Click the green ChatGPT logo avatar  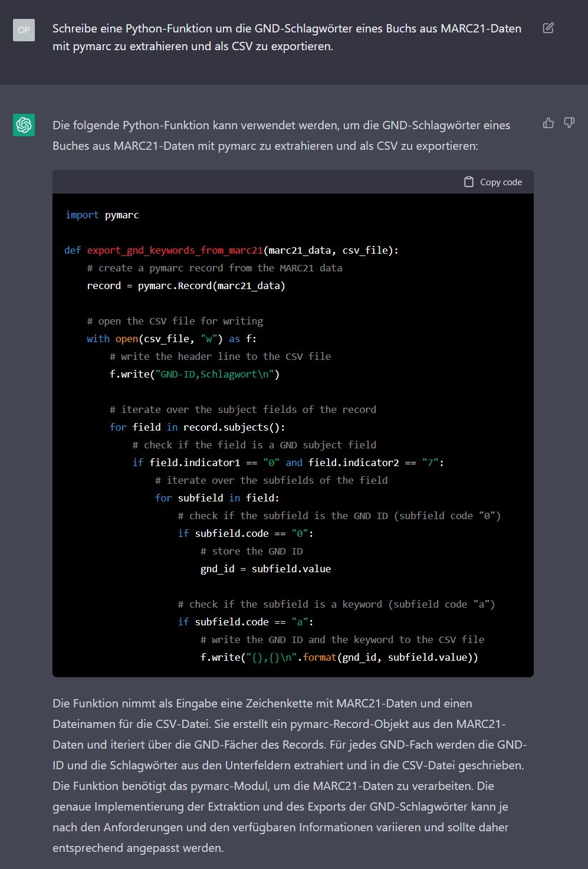click(x=24, y=125)
